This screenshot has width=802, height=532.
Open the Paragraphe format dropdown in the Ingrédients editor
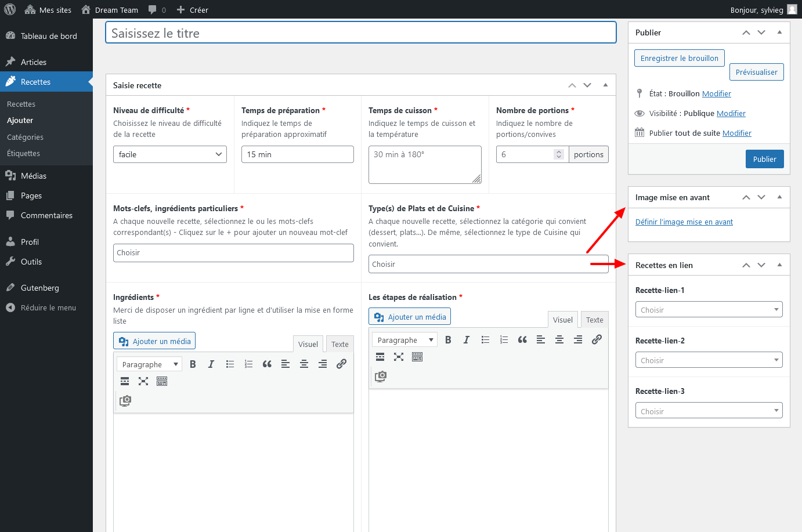click(x=149, y=364)
